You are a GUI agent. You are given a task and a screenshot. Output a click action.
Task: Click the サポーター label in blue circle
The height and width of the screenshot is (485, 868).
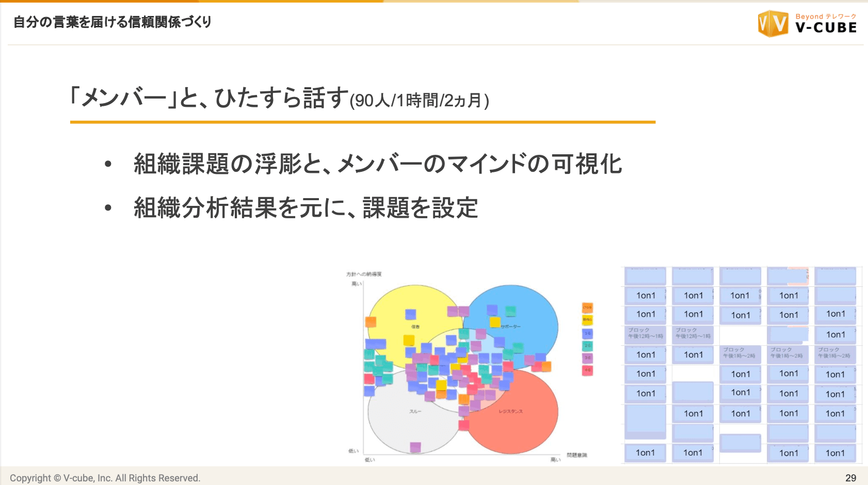510,327
